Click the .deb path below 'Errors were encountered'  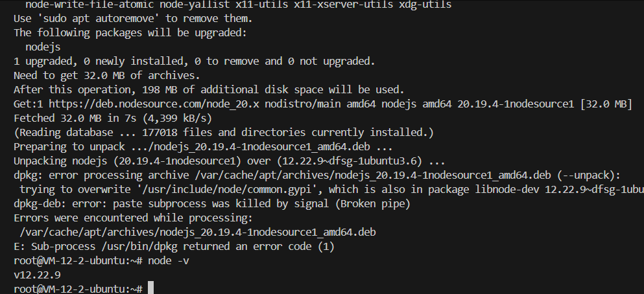click(198, 232)
